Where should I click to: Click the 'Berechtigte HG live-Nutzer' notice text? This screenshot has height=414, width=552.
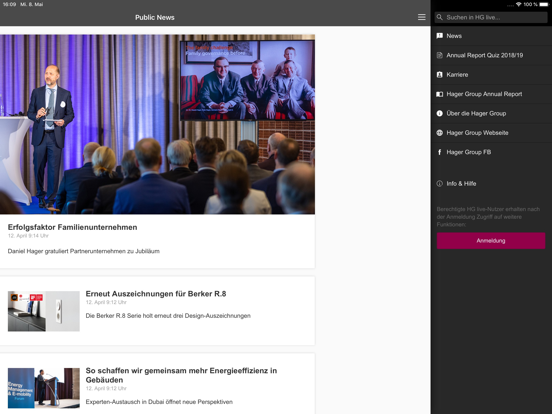tap(488, 217)
